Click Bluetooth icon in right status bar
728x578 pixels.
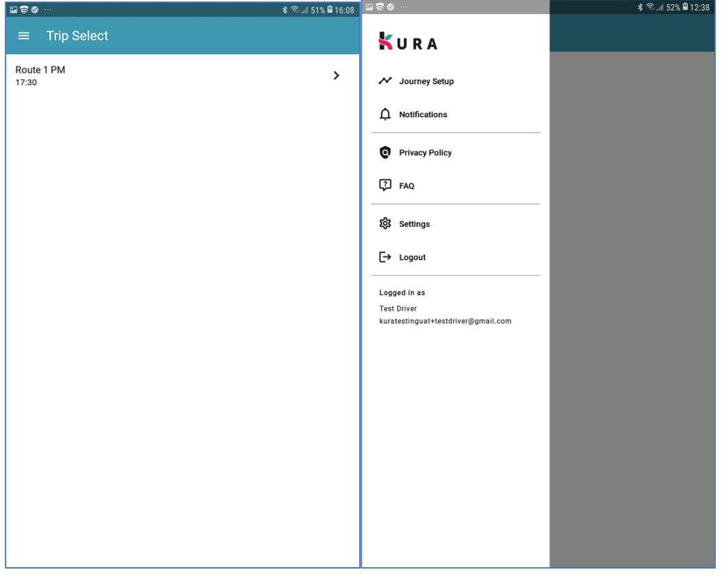click(x=640, y=7)
